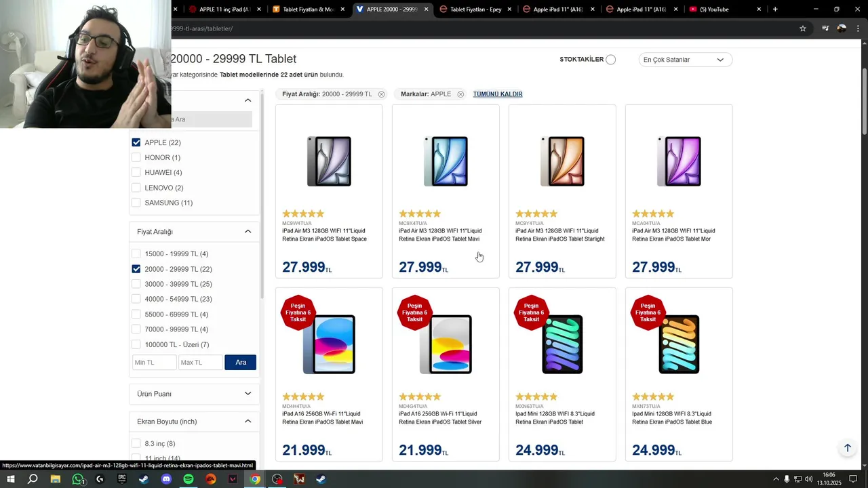Open File Explorer from the taskbar
Image resolution: width=868 pixels, height=488 pixels.
click(x=55, y=479)
